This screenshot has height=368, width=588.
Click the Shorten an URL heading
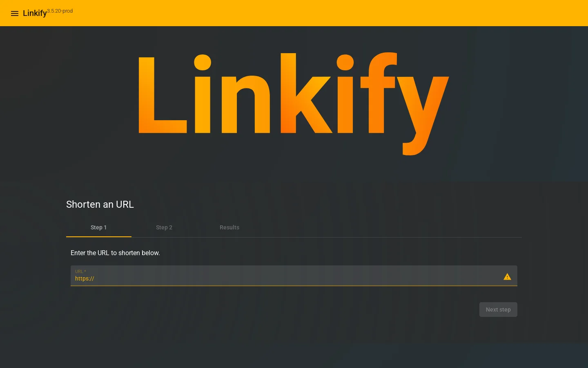coord(100,204)
